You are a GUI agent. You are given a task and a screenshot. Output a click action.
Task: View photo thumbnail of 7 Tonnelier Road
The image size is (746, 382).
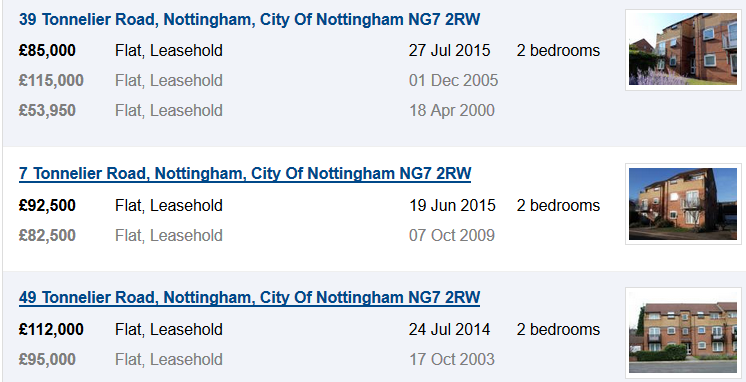(683, 204)
